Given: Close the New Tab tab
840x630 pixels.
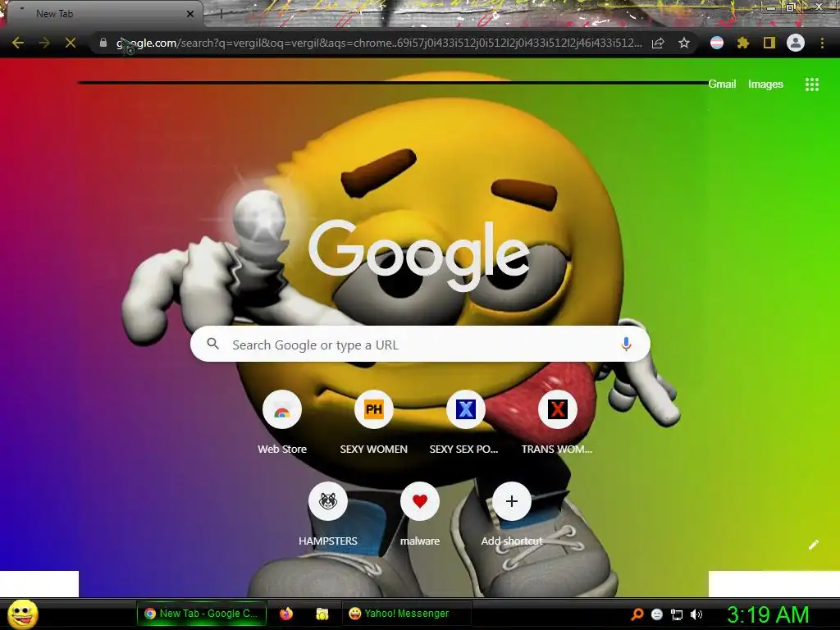Looking at the screenshot, I should (190, 14).
